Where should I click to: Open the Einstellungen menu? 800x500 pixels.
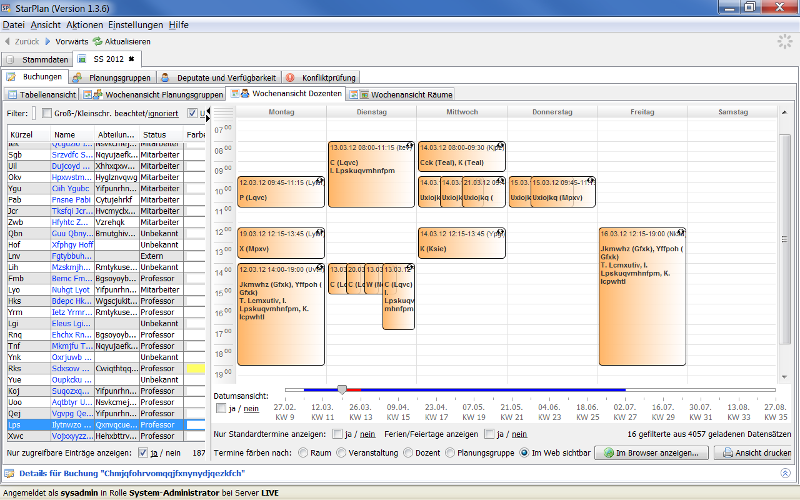[136, 24]
